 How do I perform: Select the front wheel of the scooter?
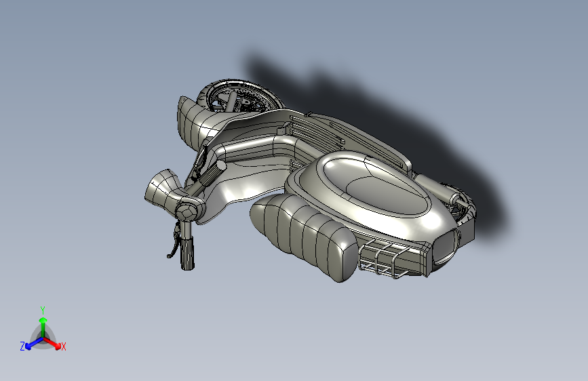(240, 97)
